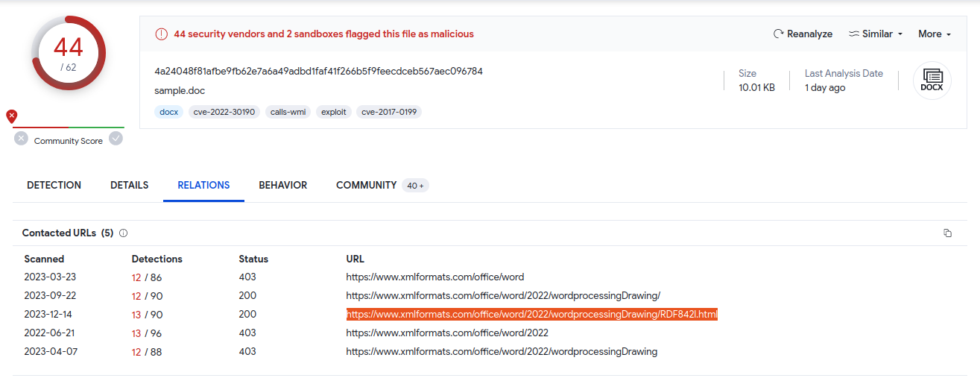Click the DOCX file type icon
This screenshot has height=381, width=980.
(x=932, y=80)
